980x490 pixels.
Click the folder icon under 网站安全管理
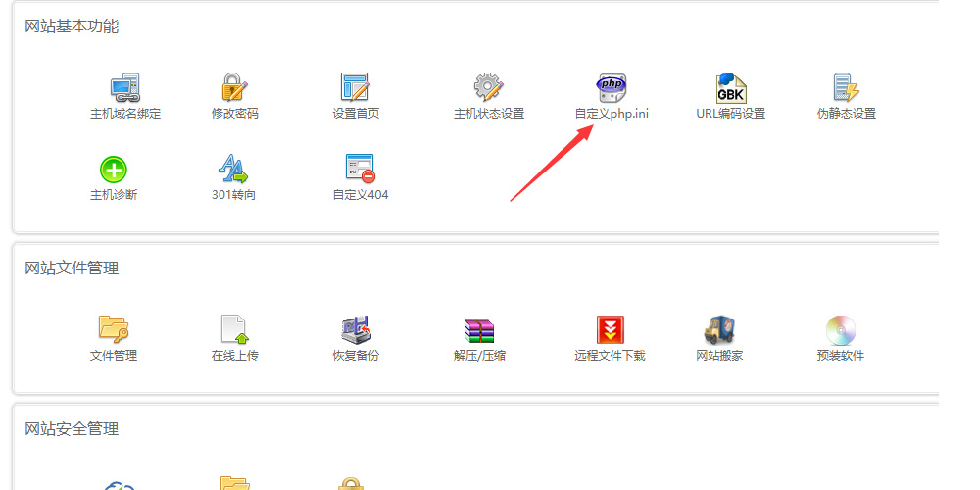[234, 483]
